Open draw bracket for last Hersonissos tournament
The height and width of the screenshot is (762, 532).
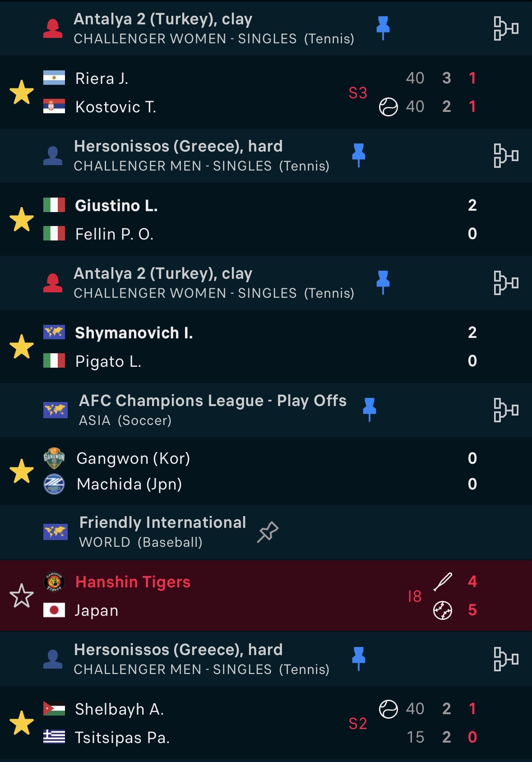(x=505, y=659)
